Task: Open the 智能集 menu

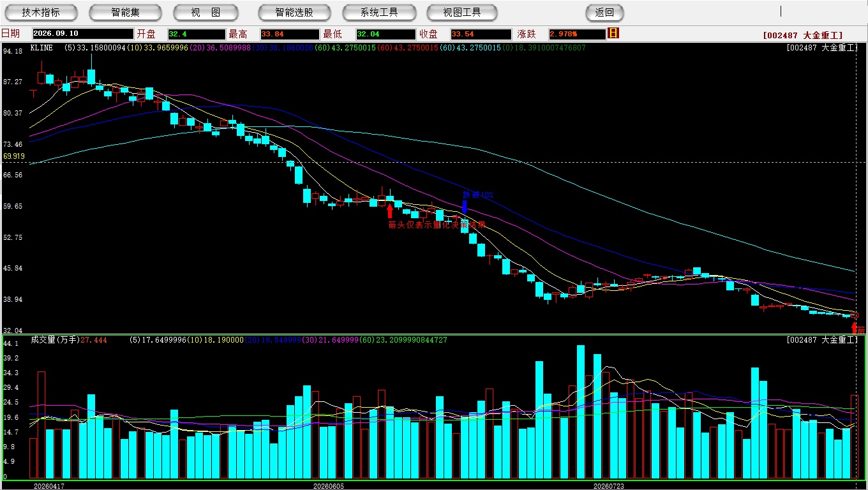Action: [x=125, y=12]
